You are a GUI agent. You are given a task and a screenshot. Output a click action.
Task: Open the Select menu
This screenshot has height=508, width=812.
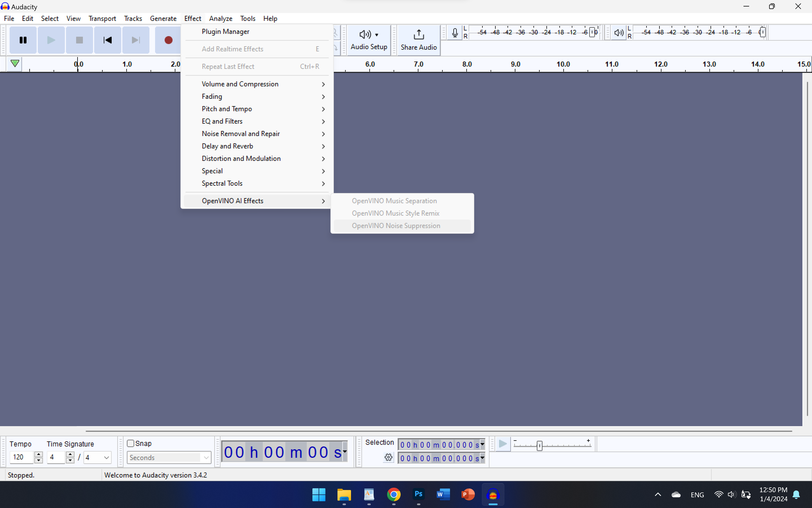point(50,18)
